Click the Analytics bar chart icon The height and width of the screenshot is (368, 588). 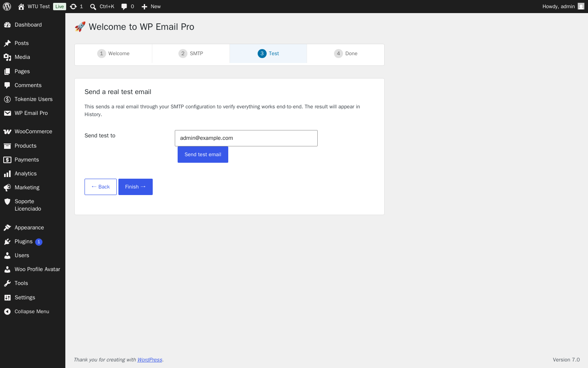[7, 174]
